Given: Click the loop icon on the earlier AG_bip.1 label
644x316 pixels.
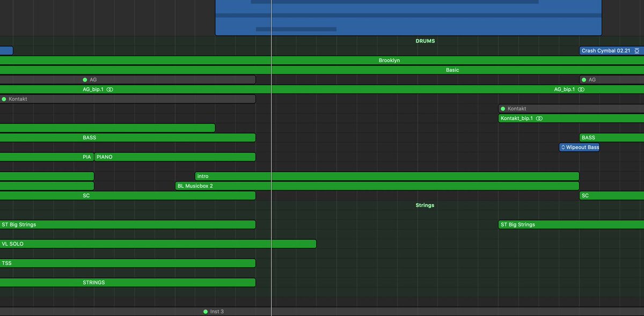Looking at the screenshot, I should click(x=109, y=90).
